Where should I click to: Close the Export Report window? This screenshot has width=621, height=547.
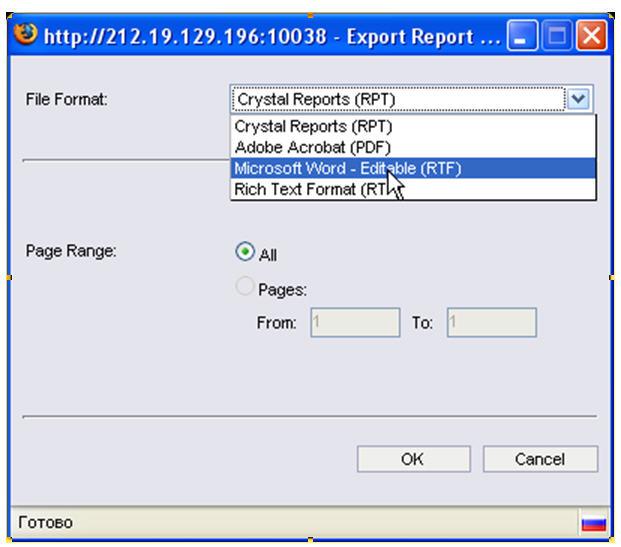click(x=592, y=36)
